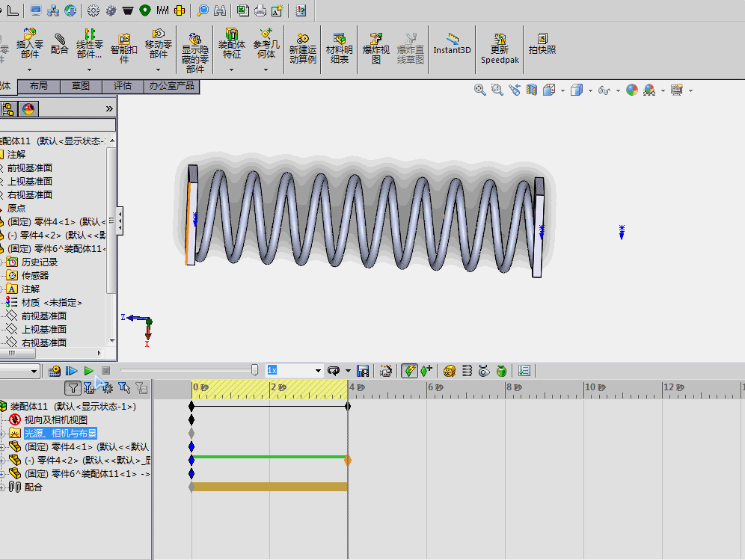The height and width of the screenshot is (560, 745).
Task: Switch to the 草图 tab
Action: (x=81, y=86)
